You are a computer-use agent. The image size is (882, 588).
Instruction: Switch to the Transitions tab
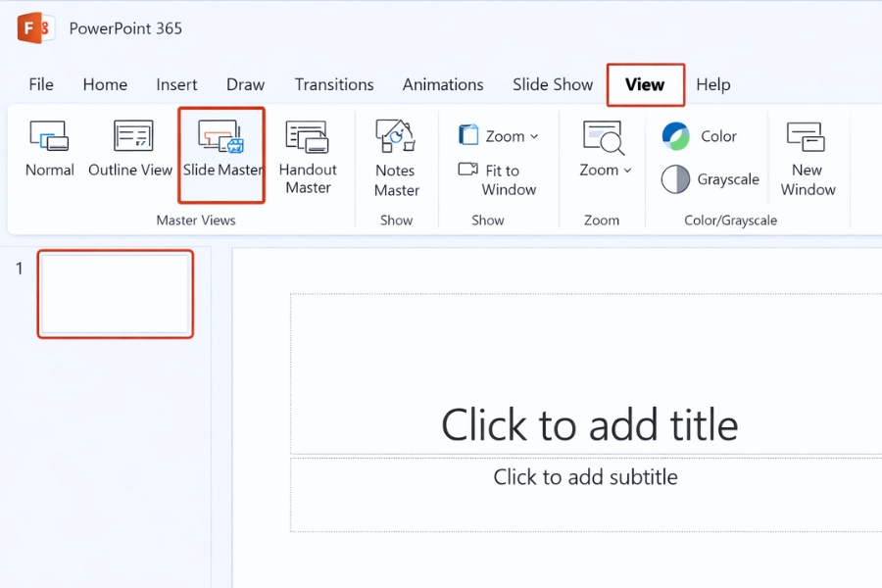pyautogui.click(x=334, y=84)
